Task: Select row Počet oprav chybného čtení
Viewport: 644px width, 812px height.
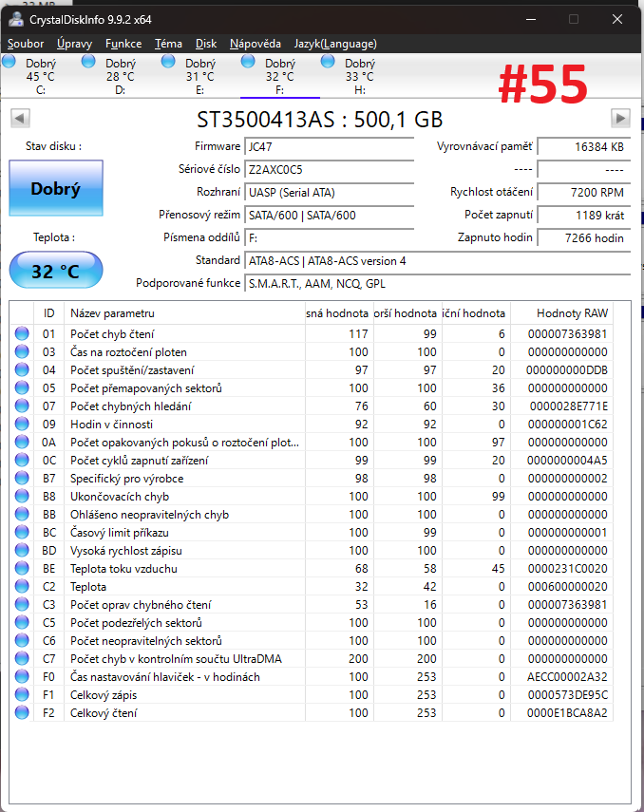Action: click(312, 604)
